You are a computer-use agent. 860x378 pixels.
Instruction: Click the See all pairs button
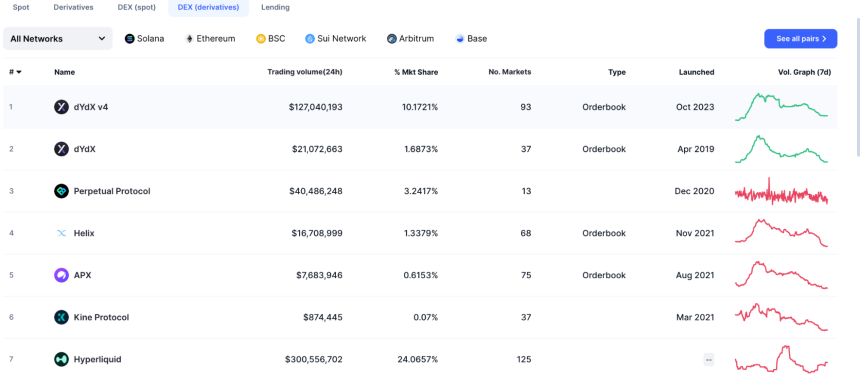point(801,39)
